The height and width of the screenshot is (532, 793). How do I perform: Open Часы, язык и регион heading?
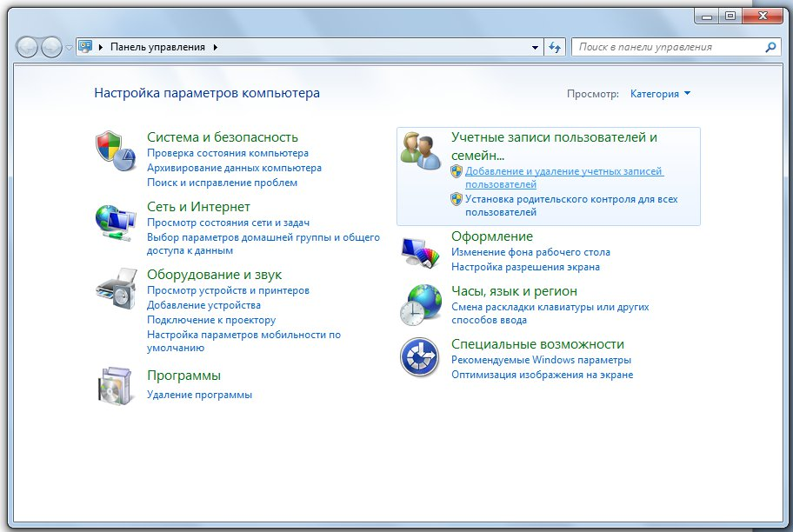pos(514,291)
